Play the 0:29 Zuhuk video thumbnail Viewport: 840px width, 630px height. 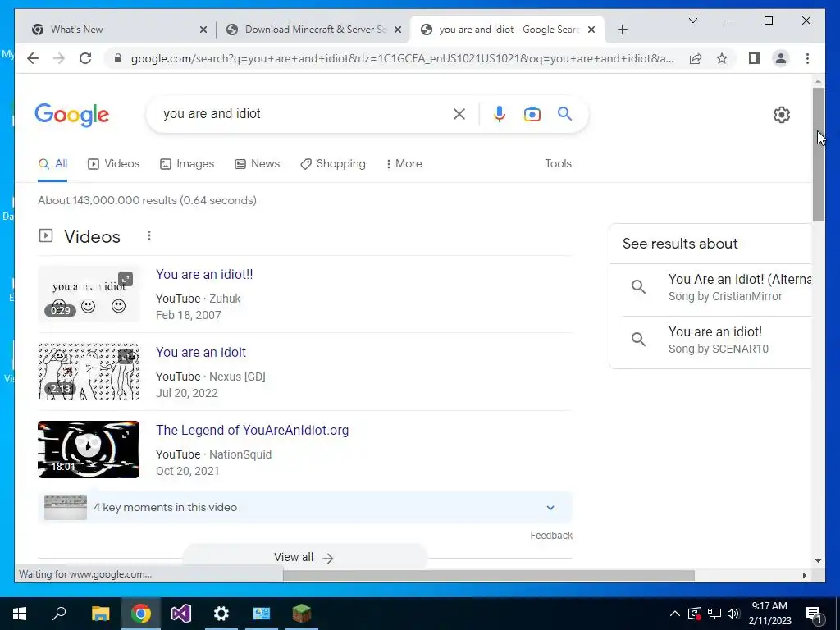[x=89, y=294]
